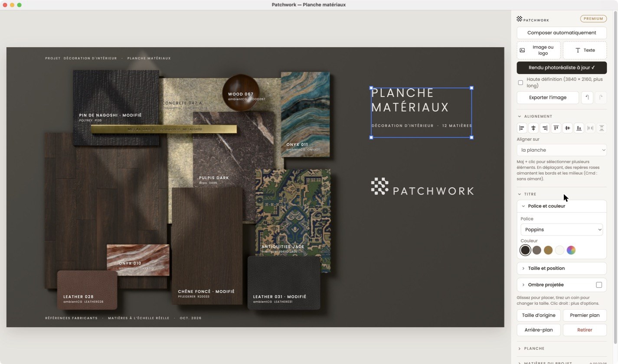
Task: Click the 'PROJET DÉCORATION D'INTÉRIEUR' header text
Action: click(x=81, y=58)
